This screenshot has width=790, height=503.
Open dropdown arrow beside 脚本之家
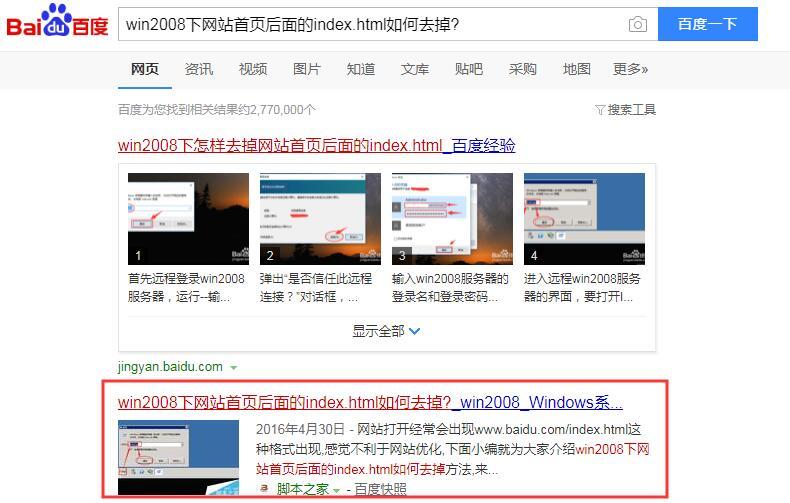pos(337,490)
